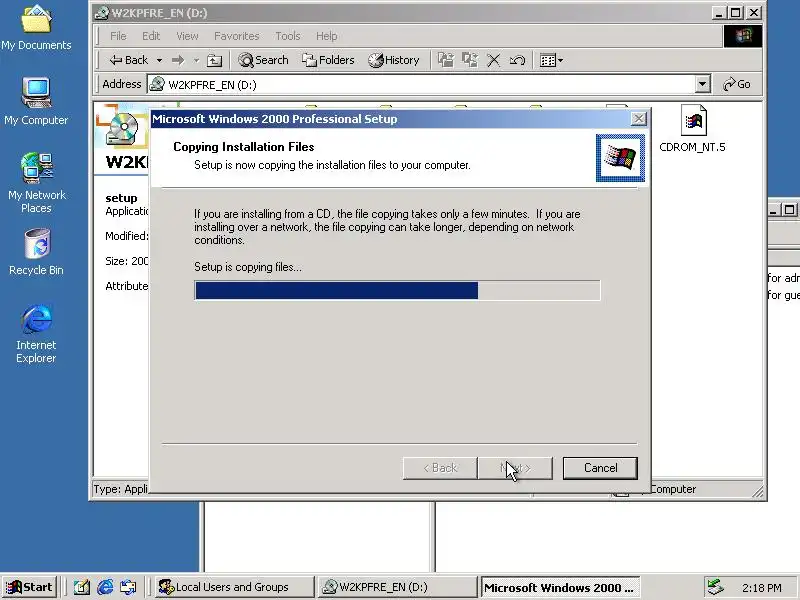The image size is (800, 600).
Task: Open the File menu in Explorer
Action: point(118,36)
